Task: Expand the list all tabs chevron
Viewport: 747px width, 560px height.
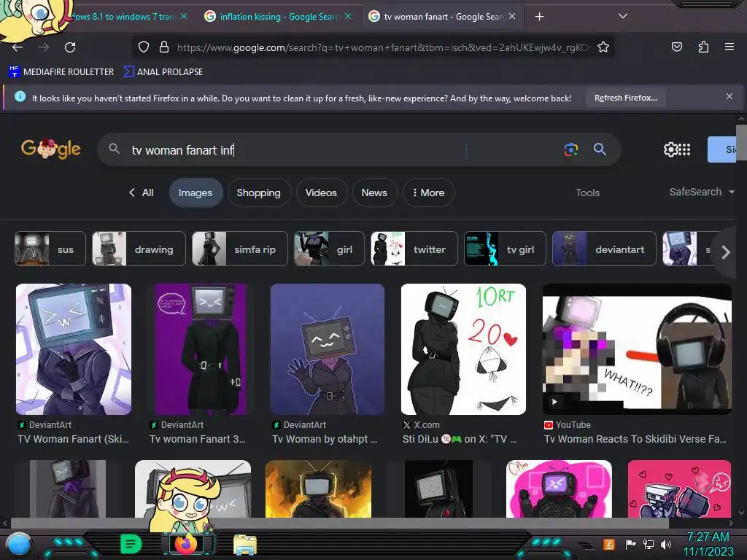Action: 622,16
